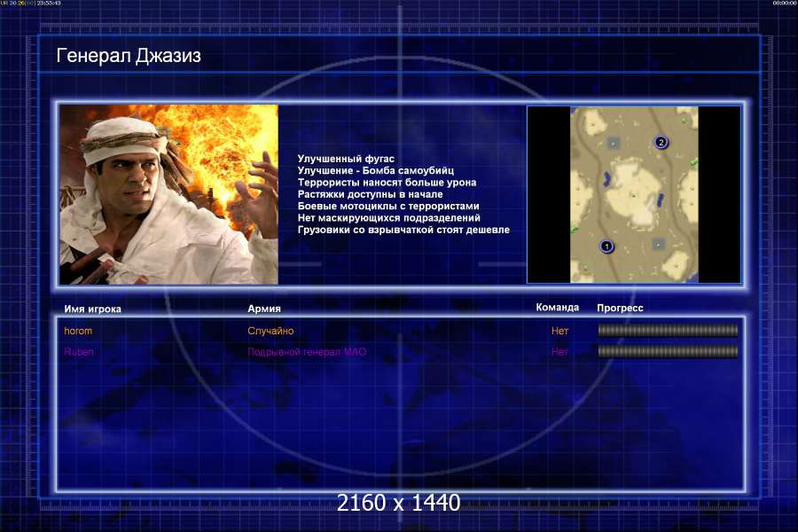Click start position marker 2 on map
This screenshot has width=798, height=532.
pyautogui.click(x=661, y=142)
